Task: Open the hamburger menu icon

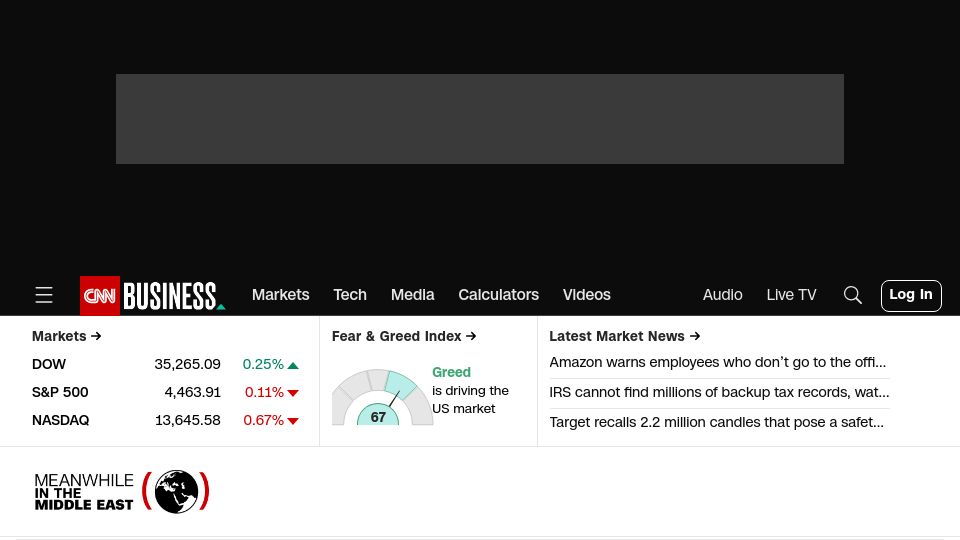Action: pyautogui.click(x=43, y=295)
